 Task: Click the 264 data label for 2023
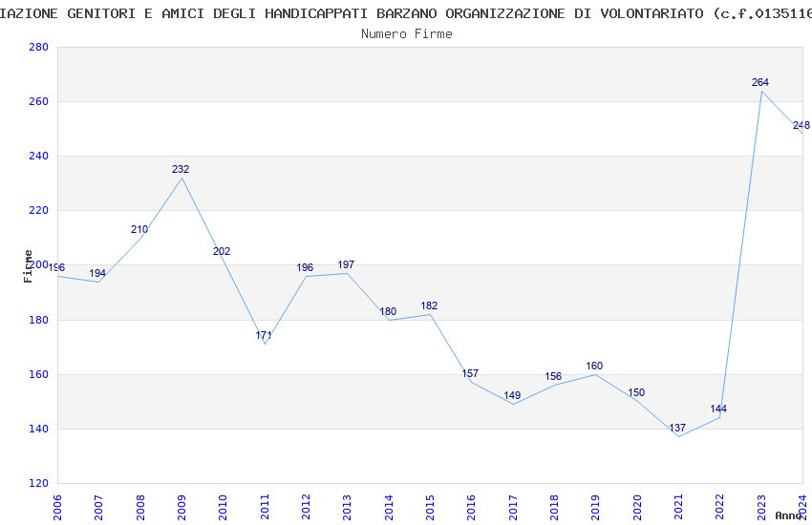click(x=760, y=82)
